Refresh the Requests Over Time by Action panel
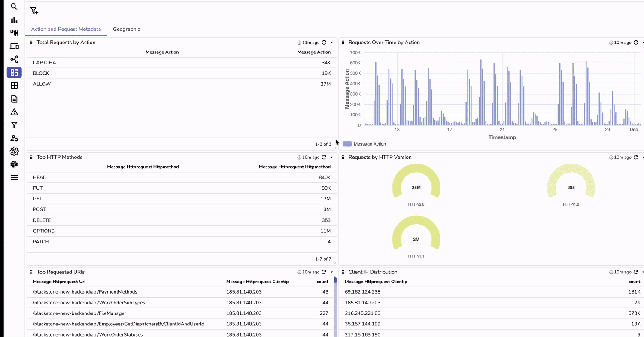Image resolution: width=644 pixels, height=337 pixels. [x=636, y=42]
